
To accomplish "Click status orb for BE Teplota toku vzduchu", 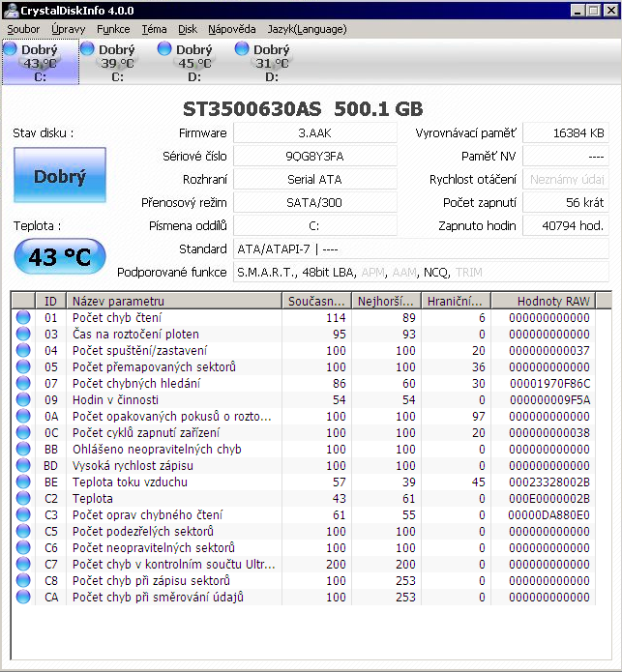I will coord(23,482).
